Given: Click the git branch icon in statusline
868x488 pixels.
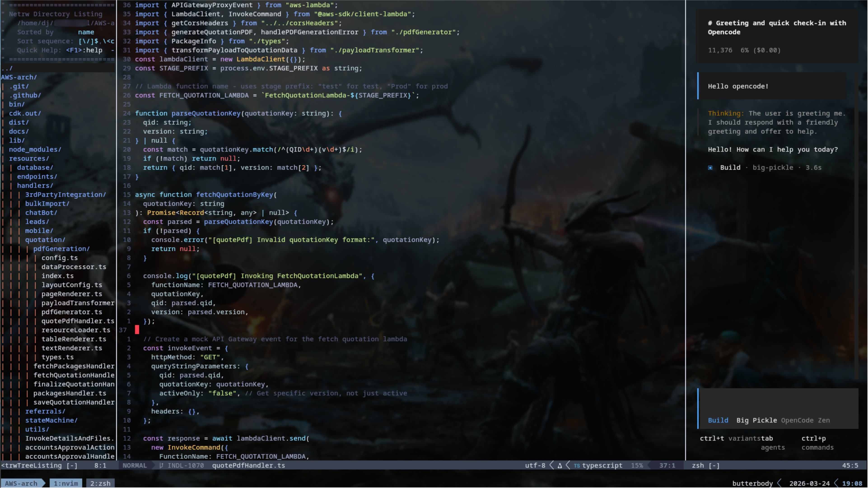Looking at the screenshot, I should coord(161,465).
